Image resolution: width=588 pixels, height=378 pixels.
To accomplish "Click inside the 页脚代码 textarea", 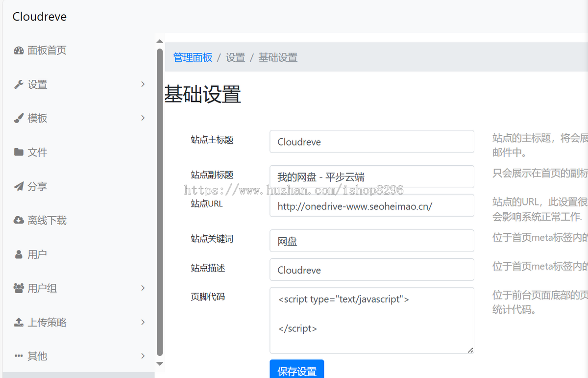I will (x=372, y=320).
